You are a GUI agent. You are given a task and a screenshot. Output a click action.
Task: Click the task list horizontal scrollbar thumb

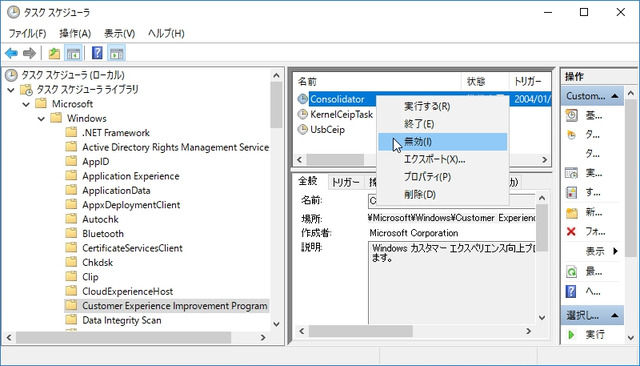[x=335, y=160]
